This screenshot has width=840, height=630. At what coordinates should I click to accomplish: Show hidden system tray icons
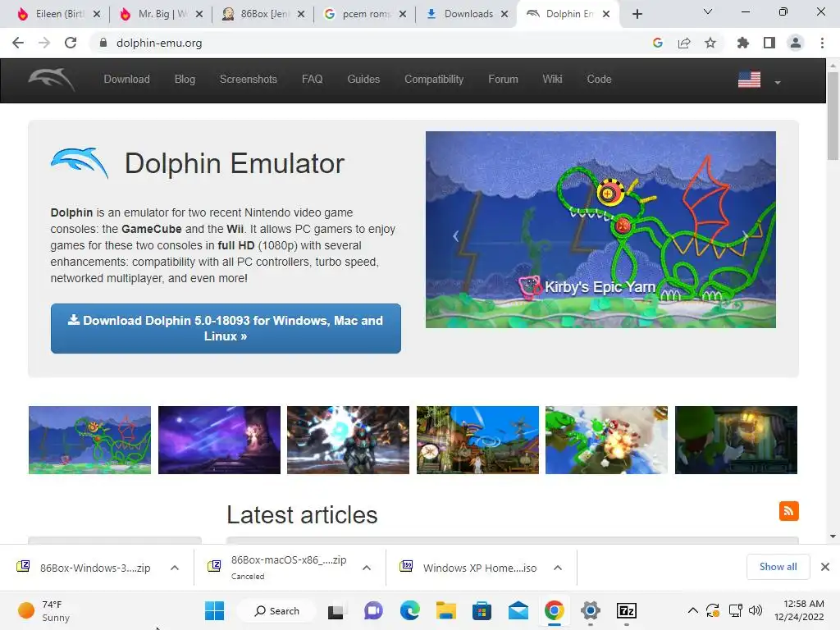tap(692, 610)
